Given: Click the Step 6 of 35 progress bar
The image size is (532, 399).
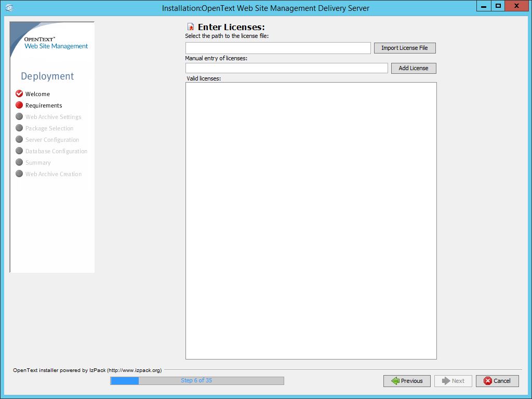Looking at the screenshot, I should 197,381.
